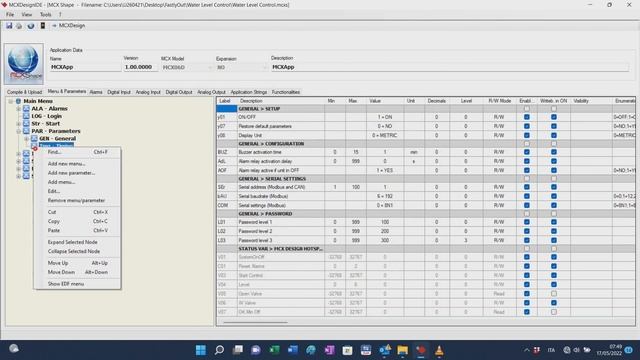Click the Description input field
This screenshot has height=360, width=640.
coord(450,67)
